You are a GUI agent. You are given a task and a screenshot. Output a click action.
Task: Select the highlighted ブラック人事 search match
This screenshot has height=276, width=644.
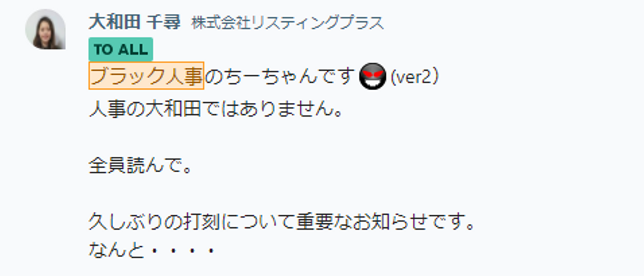[146, 76]
